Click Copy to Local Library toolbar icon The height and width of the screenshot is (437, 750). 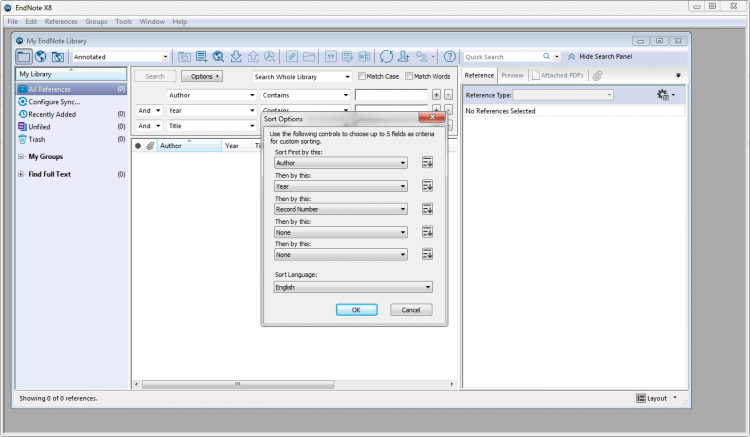[x=184, y=57]
